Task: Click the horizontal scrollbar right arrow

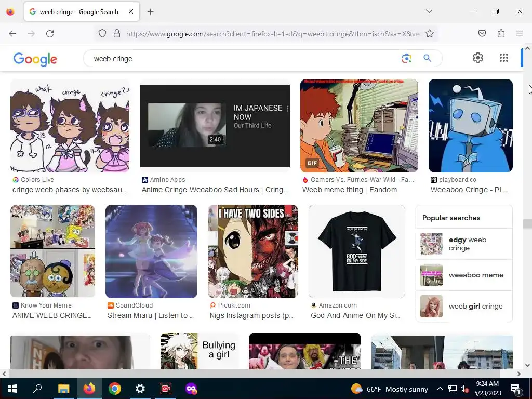Action: point(519,374)
